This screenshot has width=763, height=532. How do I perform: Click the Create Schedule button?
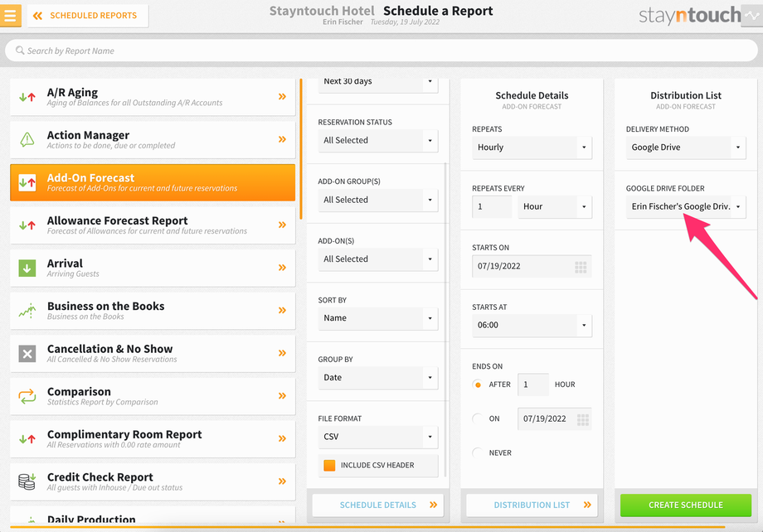click(686, 505)
